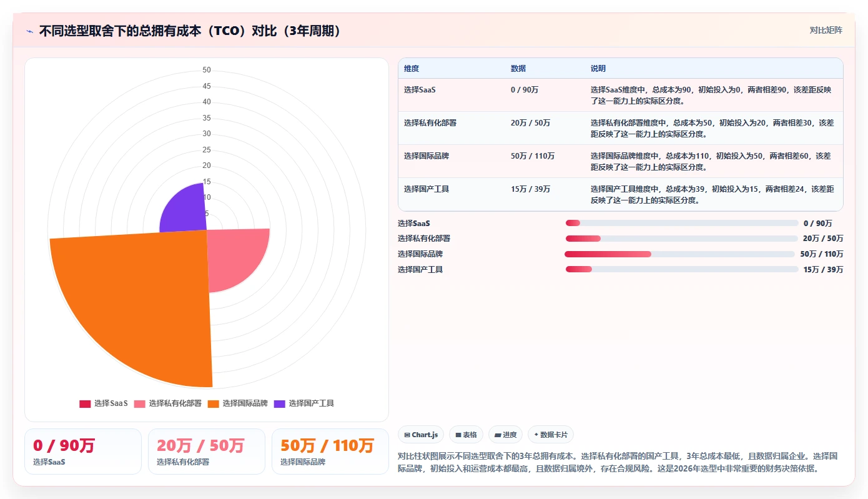Click the 选择SaaS description text in table

click(711, 96)
